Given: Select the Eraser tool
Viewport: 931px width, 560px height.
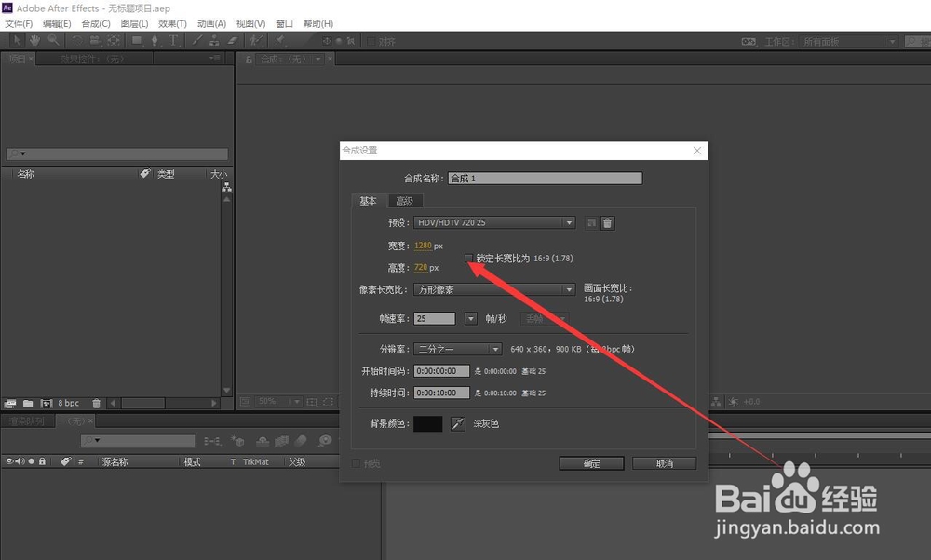Looking at the screenshot, I should tap(233, 40).
